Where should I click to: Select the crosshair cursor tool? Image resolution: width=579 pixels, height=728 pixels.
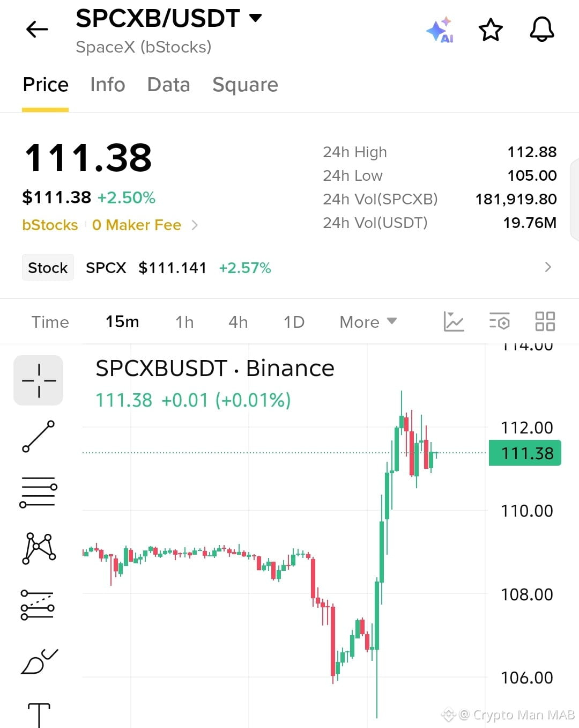coord(39,380)
